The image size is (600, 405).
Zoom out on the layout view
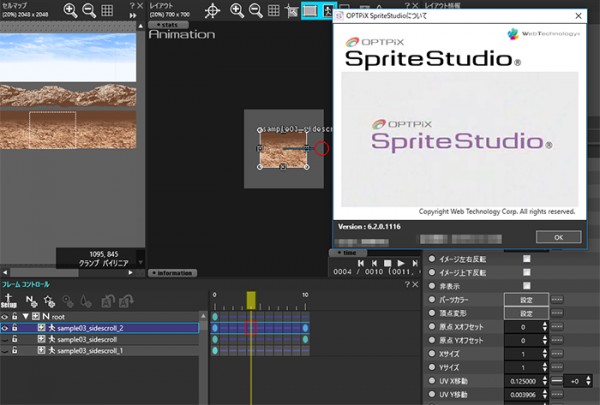(256, 10)
